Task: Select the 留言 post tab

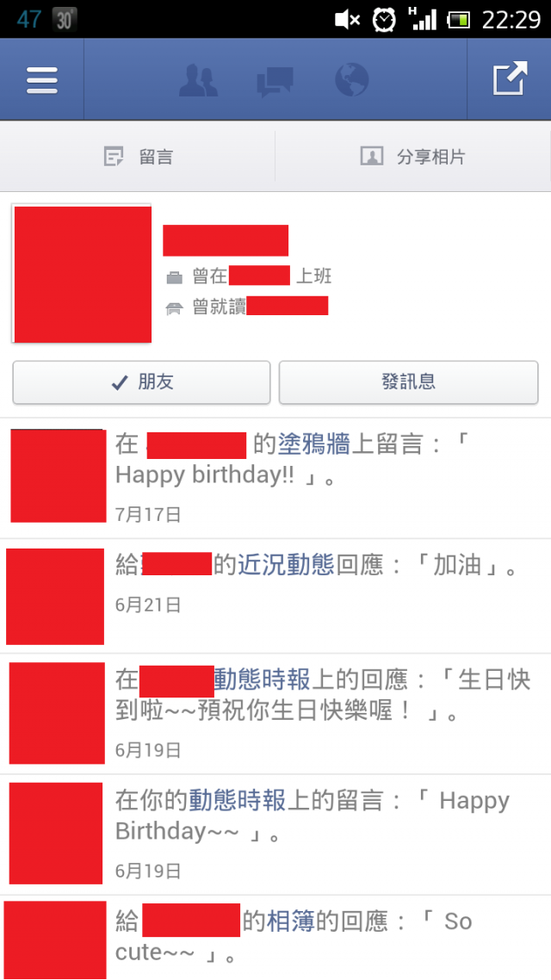Action: 138,156
